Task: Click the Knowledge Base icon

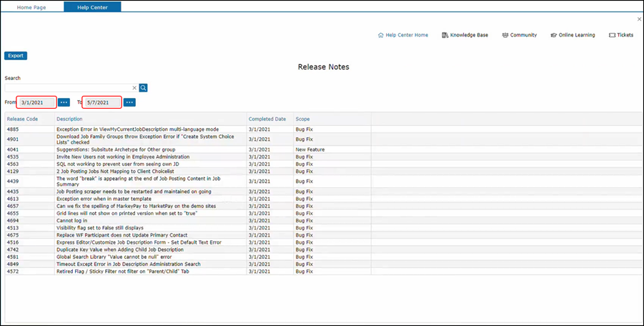Action: click(445, 35)
